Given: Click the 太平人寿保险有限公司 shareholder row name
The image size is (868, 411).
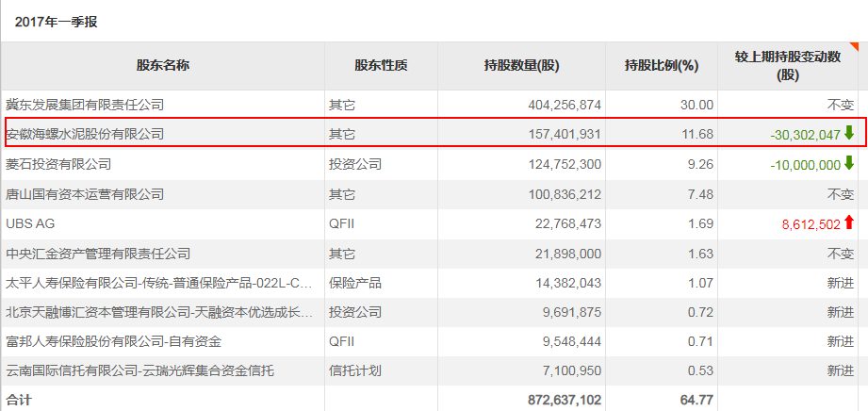Looking at the screenshot, I should click(x=159, y=283).
